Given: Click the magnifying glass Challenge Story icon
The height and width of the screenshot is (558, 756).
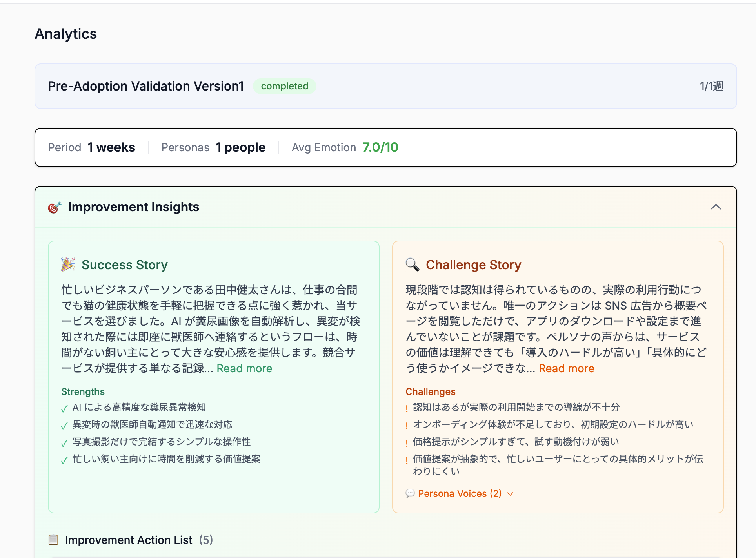Looking at the screenshot, I should tap(412, 265).
